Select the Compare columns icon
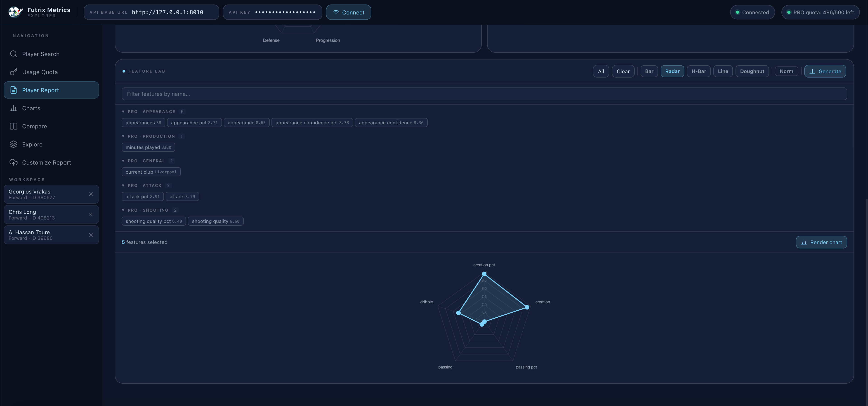Viewport: 868px width, 406px height. 14,126
